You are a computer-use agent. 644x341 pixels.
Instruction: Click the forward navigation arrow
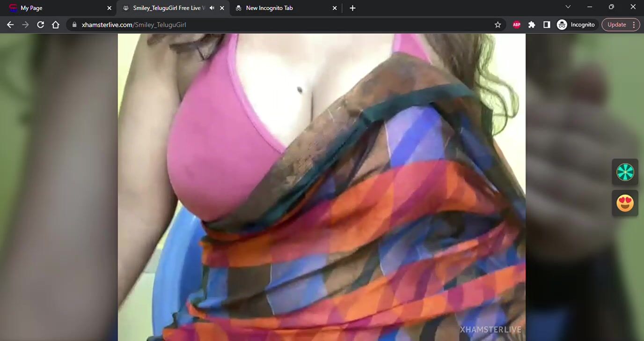(x=25, y=25)
